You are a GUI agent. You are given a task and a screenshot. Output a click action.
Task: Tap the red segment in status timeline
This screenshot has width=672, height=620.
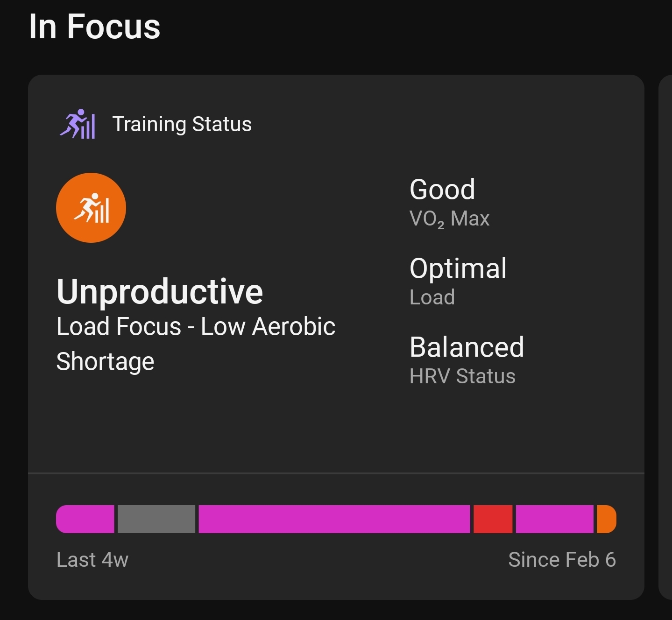click(x=493, y=519)
